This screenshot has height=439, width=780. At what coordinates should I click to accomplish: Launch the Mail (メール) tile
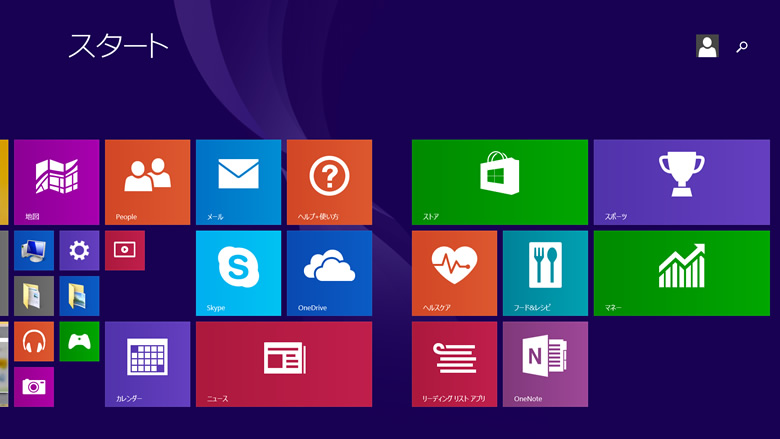tap(238, 181)
